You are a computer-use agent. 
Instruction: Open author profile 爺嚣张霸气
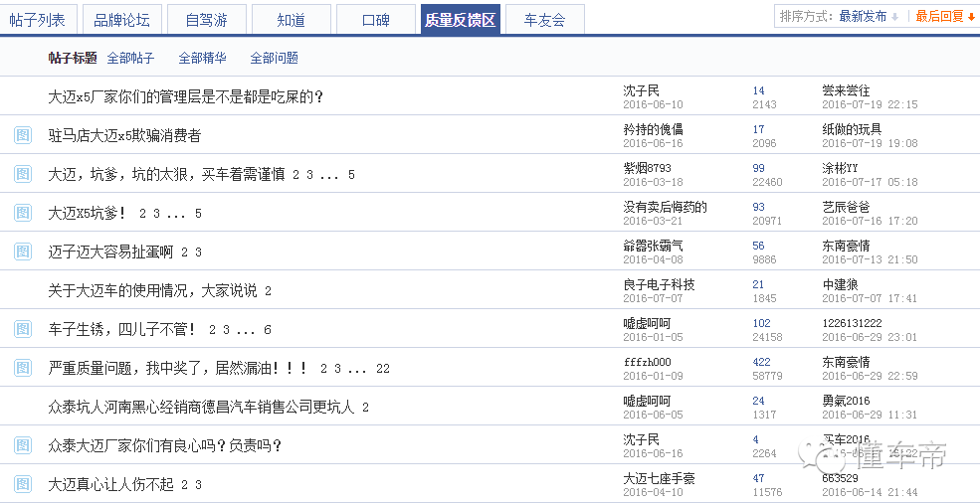point(653,246)
